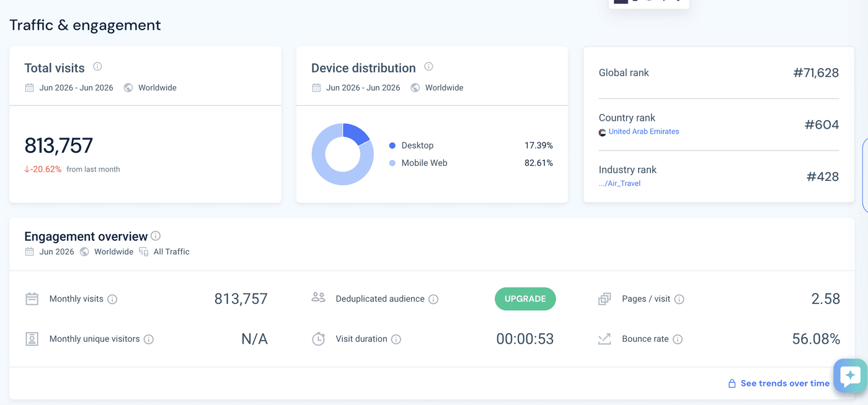Click the Visit duration stopwatch icon
The image size is (868, 405).
318,339
